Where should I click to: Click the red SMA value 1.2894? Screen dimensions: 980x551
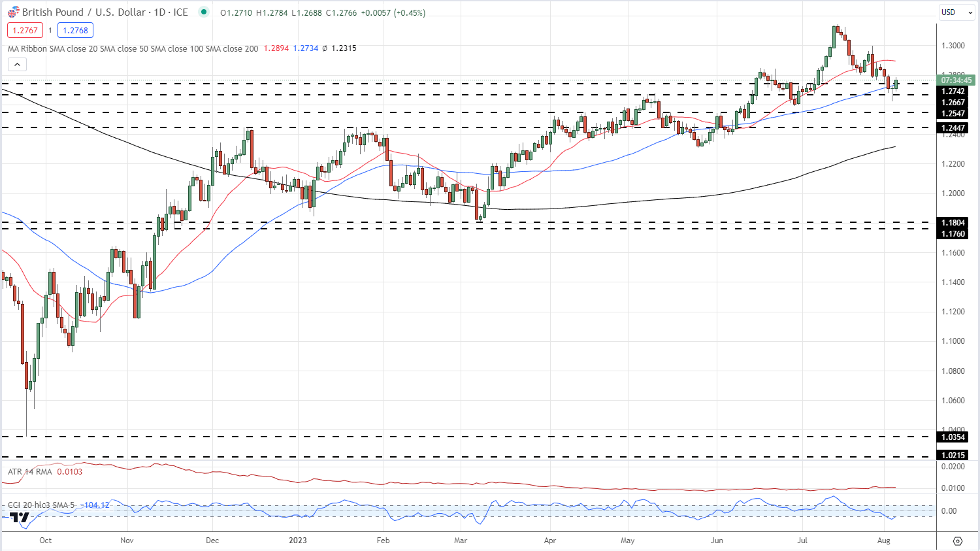[x=276, y=48]
